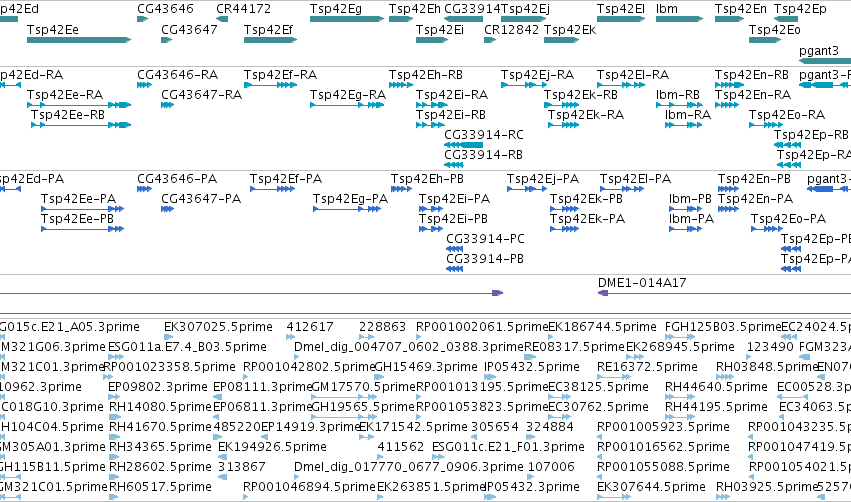Screen dimensions: 851x502
Task: Click the Tsp42Ef-PA protein feature
Action: [x=272, y=189]
